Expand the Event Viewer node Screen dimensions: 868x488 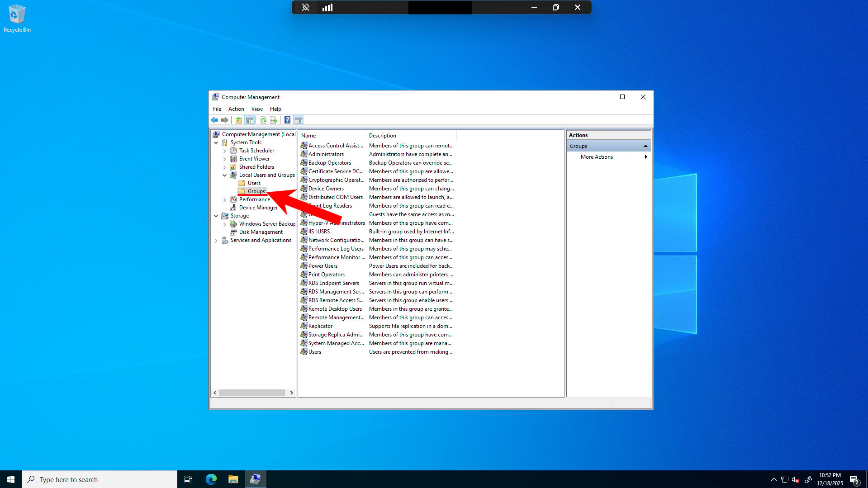(x=225, y=159)
